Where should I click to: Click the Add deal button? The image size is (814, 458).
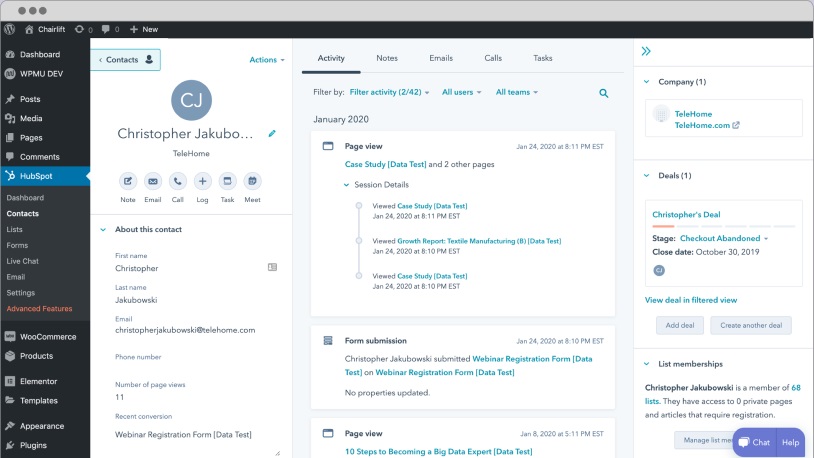(680, 326)
